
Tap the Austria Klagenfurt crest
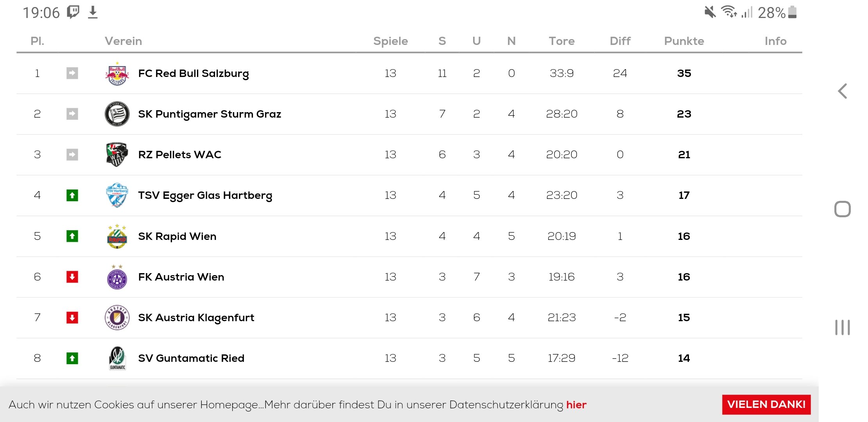[117, 318]
